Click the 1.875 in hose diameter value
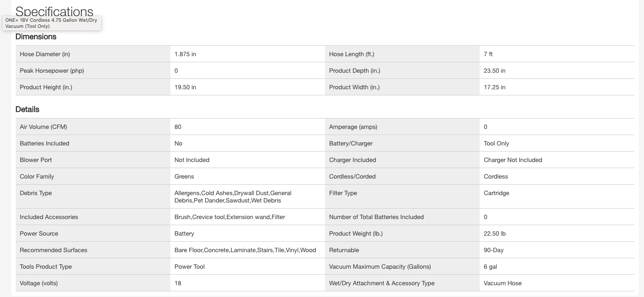This screenshot has height=297, width=644. pos(185,54)
